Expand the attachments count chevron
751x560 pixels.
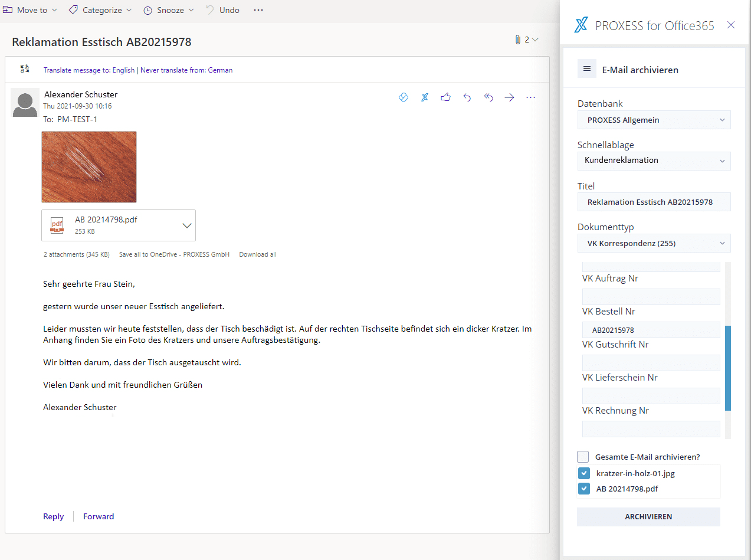click(x=535, y=40)
